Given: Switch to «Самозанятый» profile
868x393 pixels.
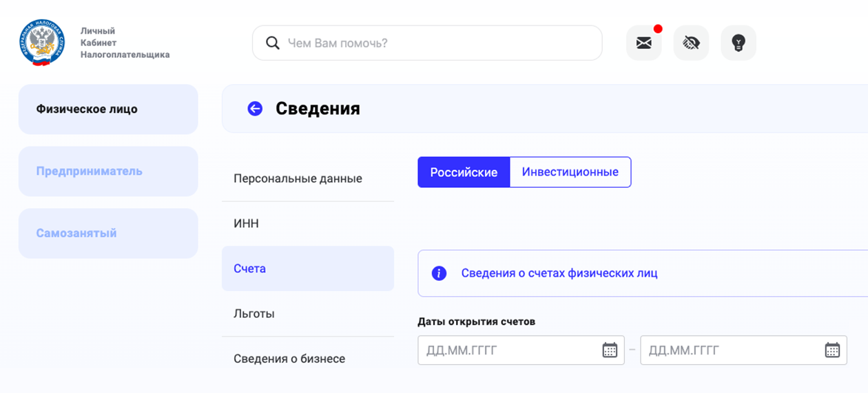Looking at the screenshot, I should 108,233.
